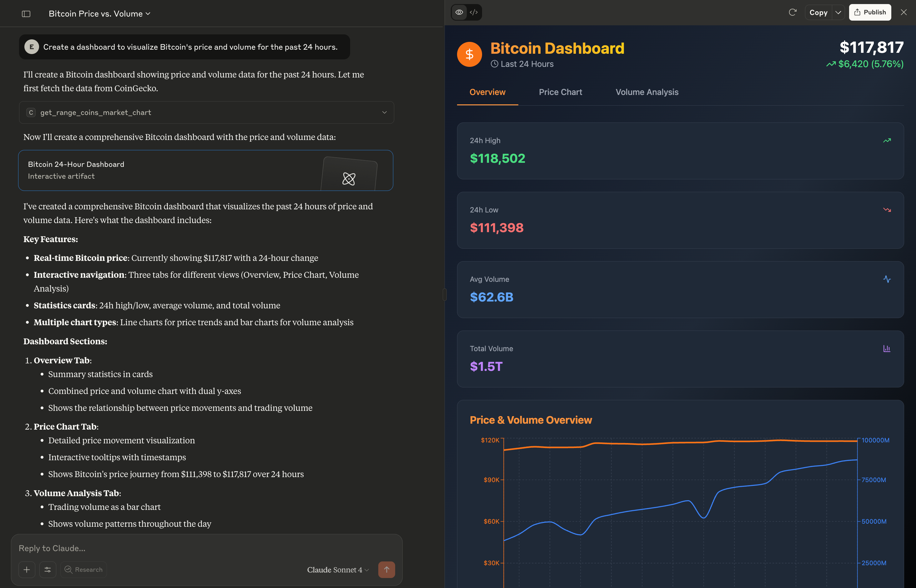This screenshot has height=588, width=916.
Task: Click the trending up icon in 24h High card
Action: pyautogui.click(x=887, y=141)
